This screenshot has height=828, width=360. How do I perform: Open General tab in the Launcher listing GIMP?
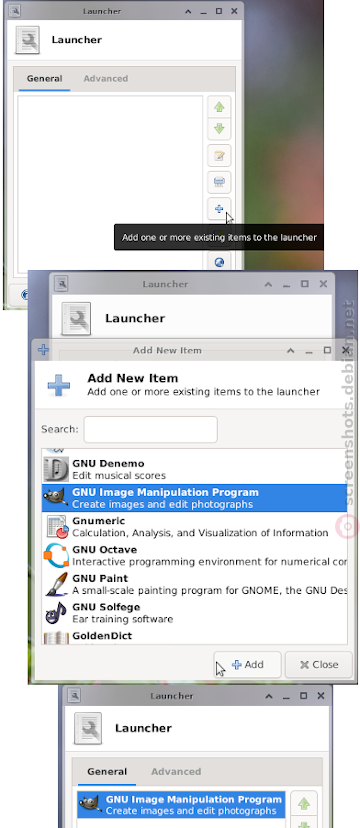coord(108,771)
